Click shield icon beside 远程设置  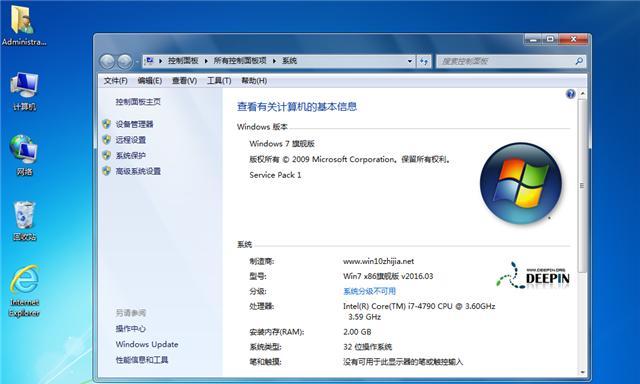[x=107, y=140]
